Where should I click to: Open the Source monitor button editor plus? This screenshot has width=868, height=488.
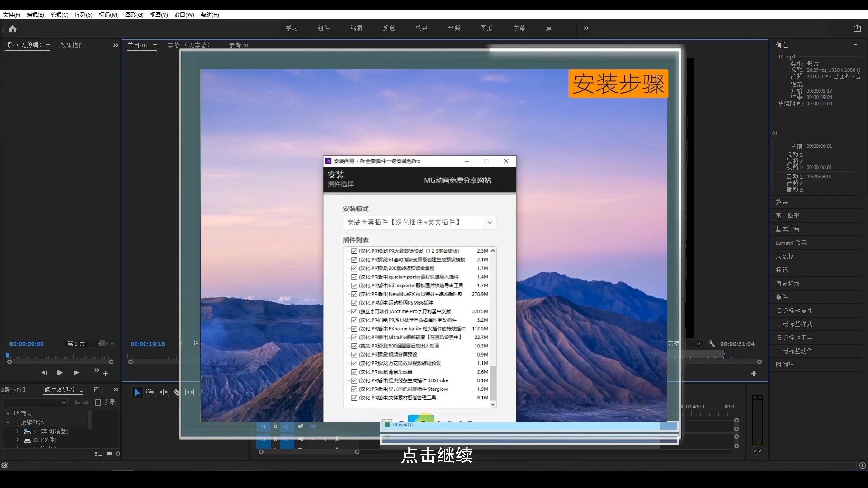pyautogui.click(x=105, y=374)
